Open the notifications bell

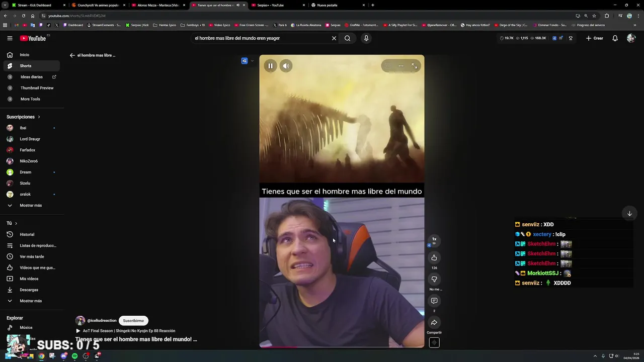[x=615, y=38]
